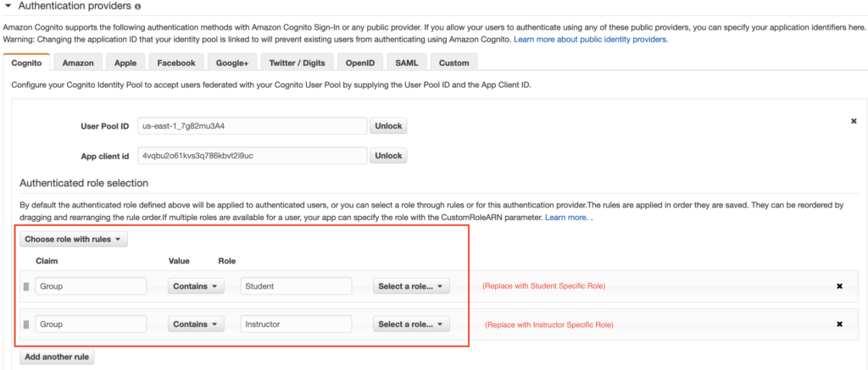Image resolution: width=868 pixels, height=370 pixels.
Task: Click the Role column header
Action: 227,261
